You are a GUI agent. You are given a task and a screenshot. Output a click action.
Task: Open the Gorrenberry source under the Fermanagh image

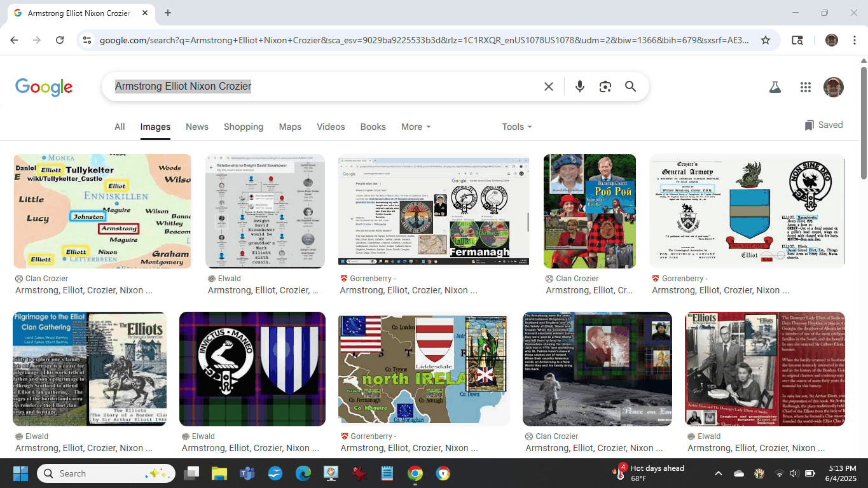[x=369, y=279]
